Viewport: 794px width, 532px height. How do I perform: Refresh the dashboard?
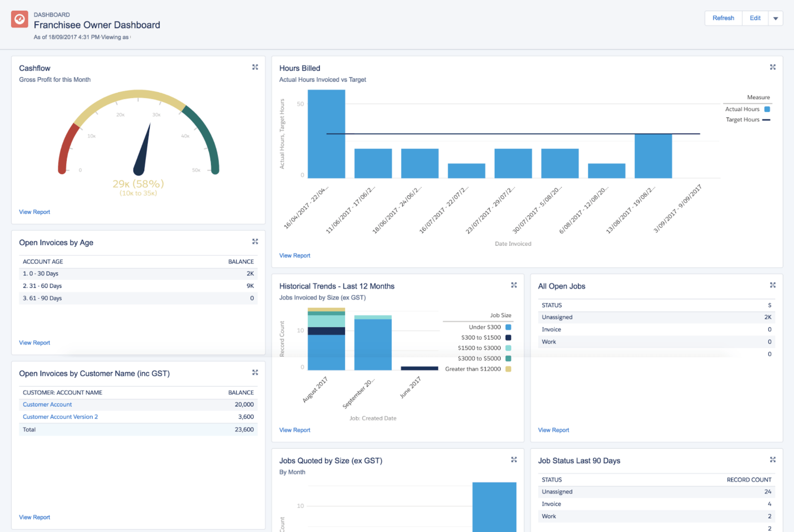coord(723,18)
